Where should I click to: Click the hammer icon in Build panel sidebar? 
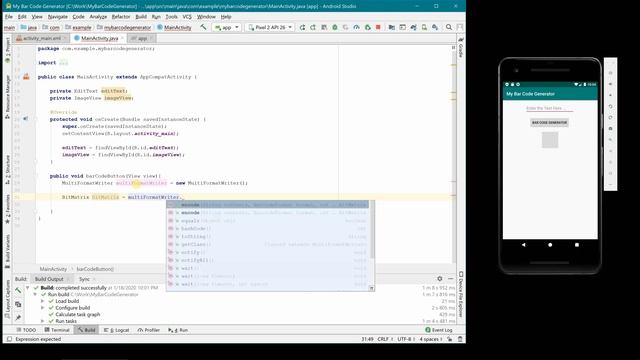point(18,291)
